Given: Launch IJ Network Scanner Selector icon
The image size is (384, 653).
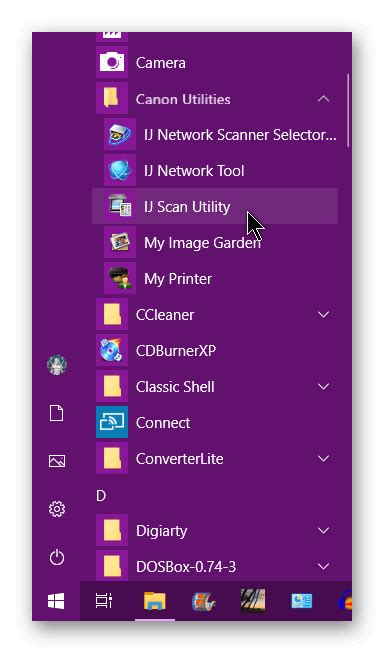Looking at the screenshot, I should [120, 135].
